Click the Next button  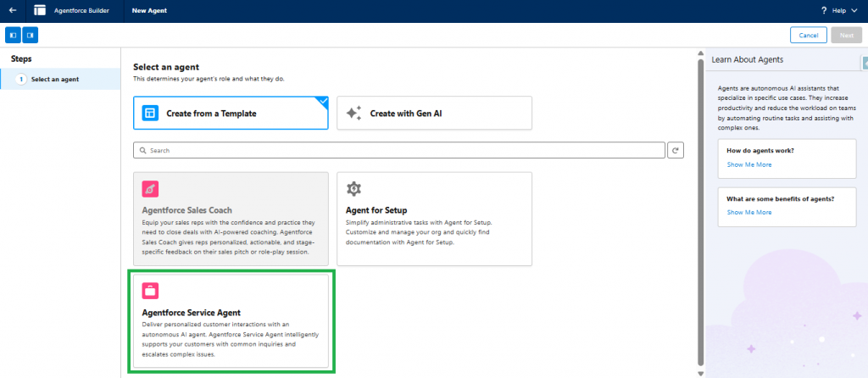847,35
